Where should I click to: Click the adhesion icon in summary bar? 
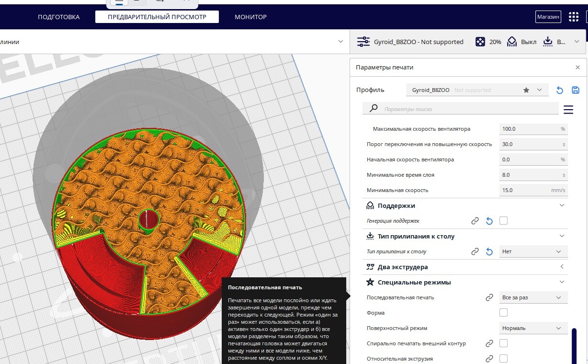(548, 42)
